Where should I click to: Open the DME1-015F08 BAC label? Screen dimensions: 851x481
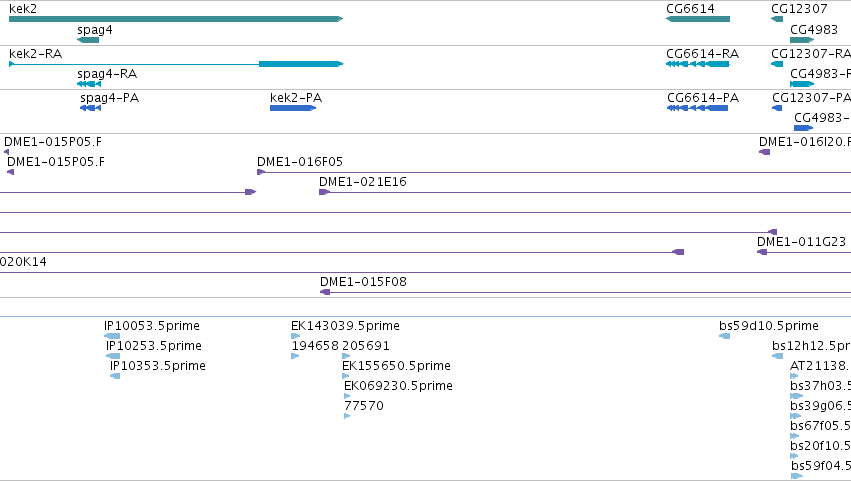tap(363, 282)
